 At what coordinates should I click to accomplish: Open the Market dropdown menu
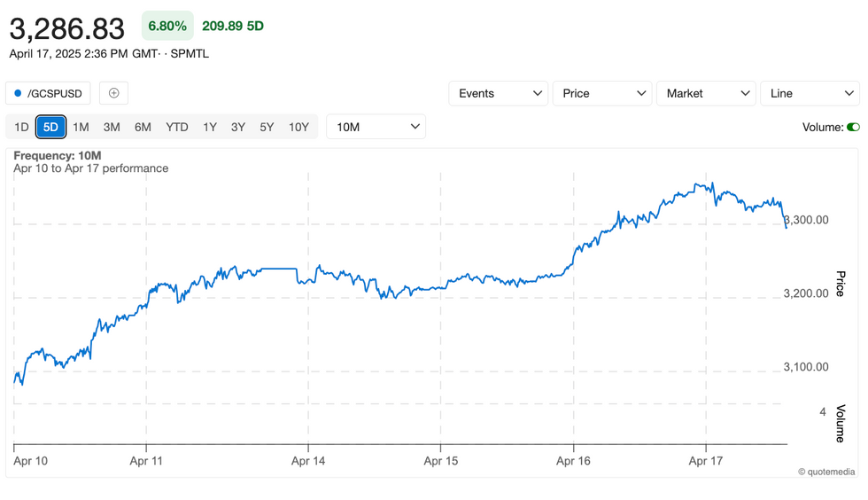(x=705, y=93)
